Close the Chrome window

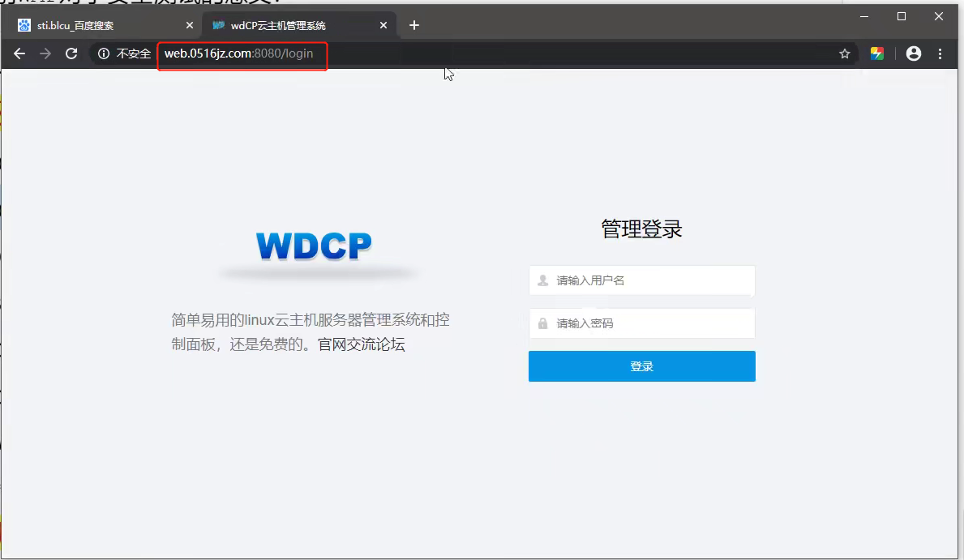pos(939,16)
